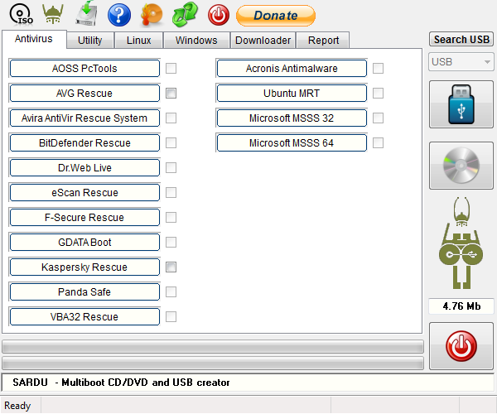
Task: Toggle the Avira AntiVir Rescue System checkbox
Action: pos(171,118)
